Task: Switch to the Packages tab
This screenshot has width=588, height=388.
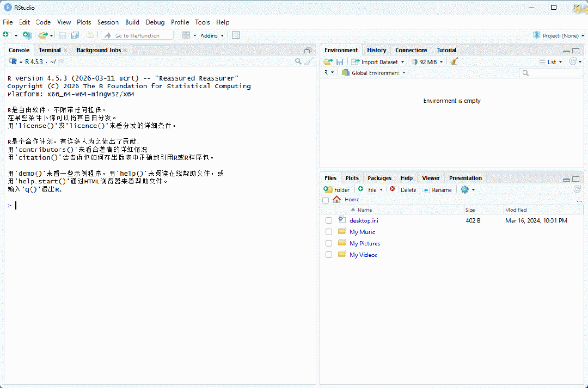Action: 379,178
